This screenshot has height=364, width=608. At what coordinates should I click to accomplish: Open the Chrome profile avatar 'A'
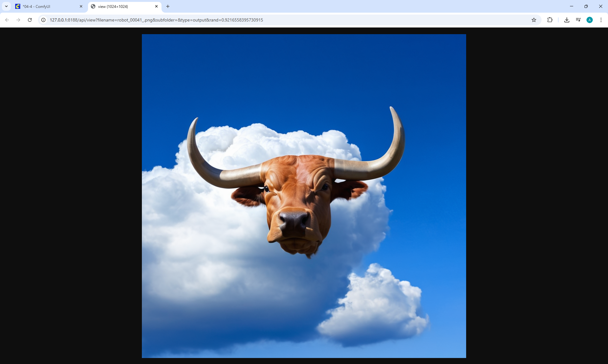pyautogui.click(x=590, y=20)
